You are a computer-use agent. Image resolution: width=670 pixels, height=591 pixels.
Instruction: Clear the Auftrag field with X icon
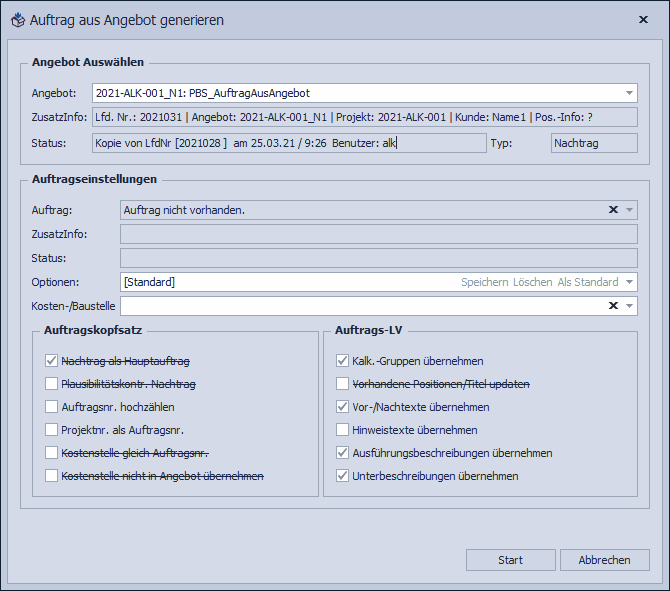(613, 210)
